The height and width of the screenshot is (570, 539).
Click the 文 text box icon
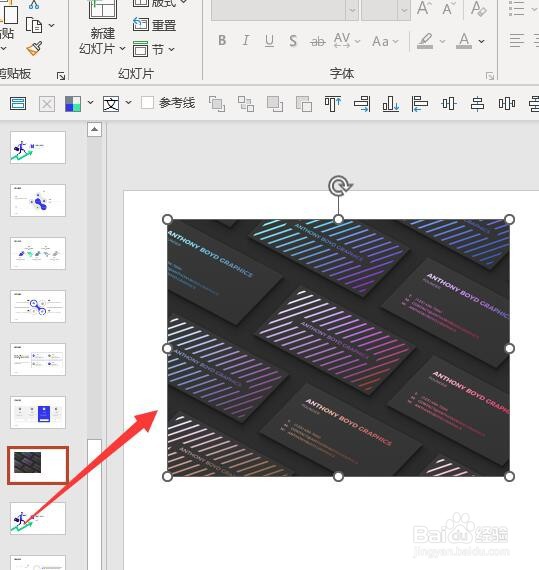pos(111,104)
